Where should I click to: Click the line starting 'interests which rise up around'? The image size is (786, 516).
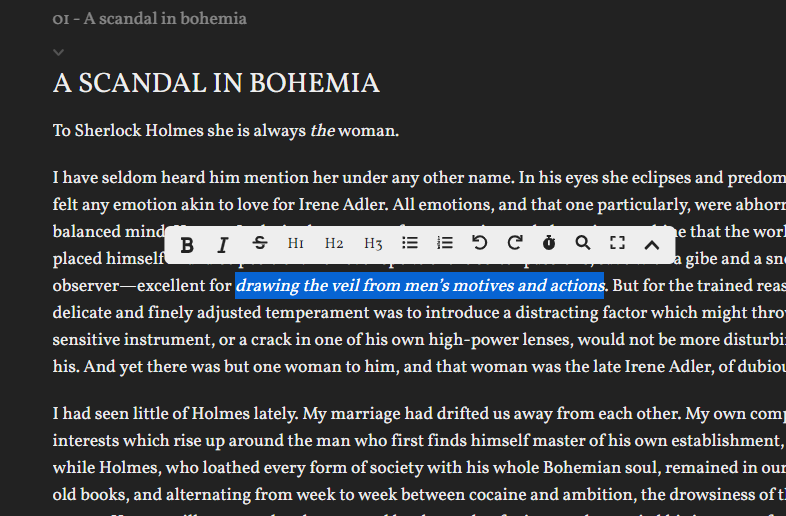(x=419, y=441)
